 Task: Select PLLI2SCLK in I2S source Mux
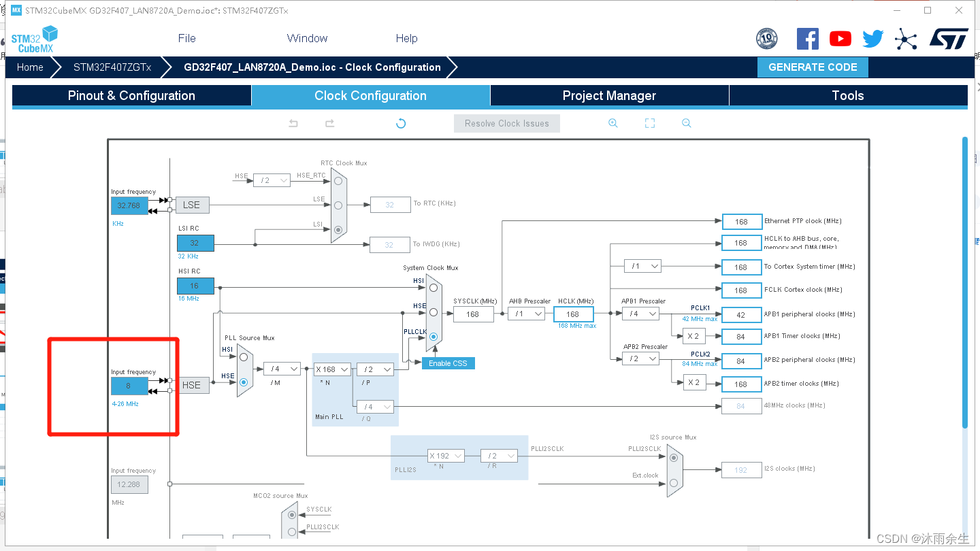click(673, 458)
